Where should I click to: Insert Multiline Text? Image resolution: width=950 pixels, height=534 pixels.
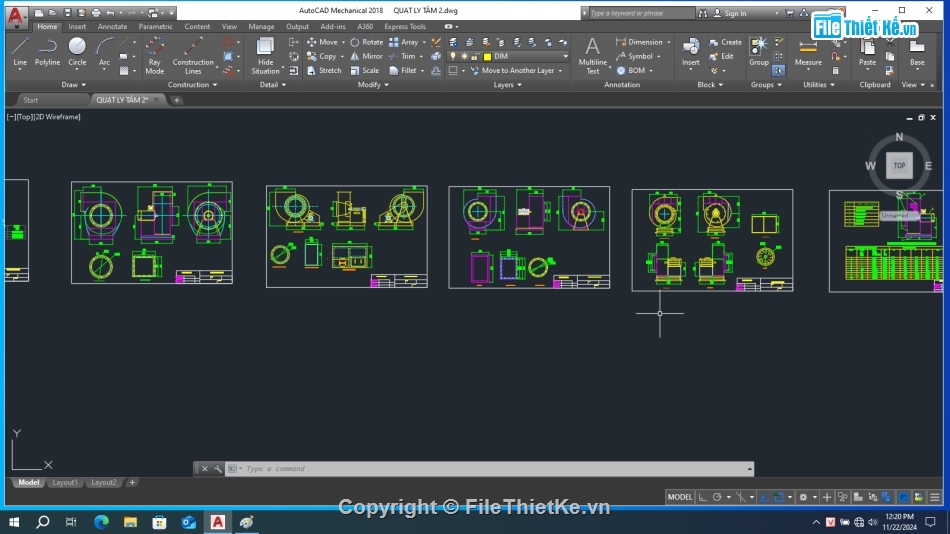[593, 56]
